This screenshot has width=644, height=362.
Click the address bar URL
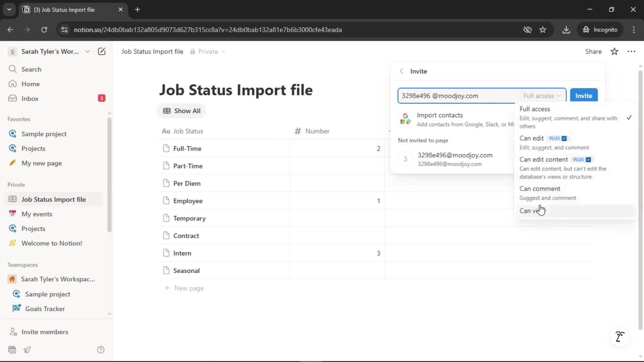[x=208, y=29]
